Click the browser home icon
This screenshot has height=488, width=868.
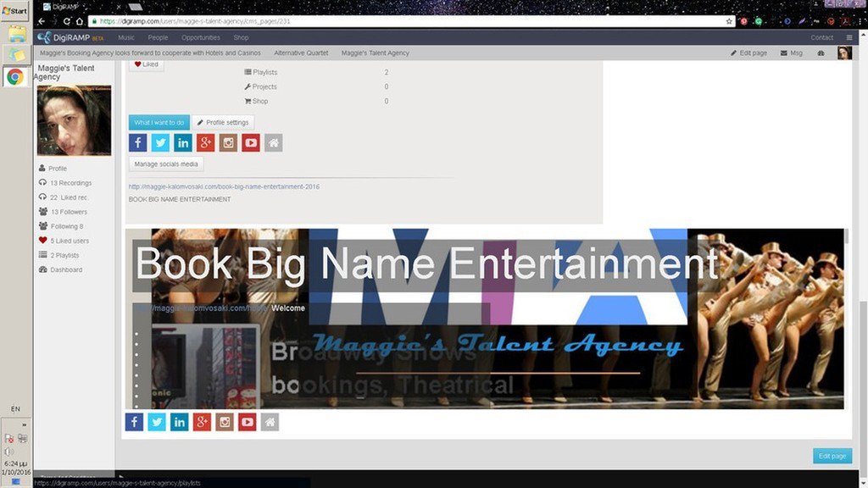(80, 21)
